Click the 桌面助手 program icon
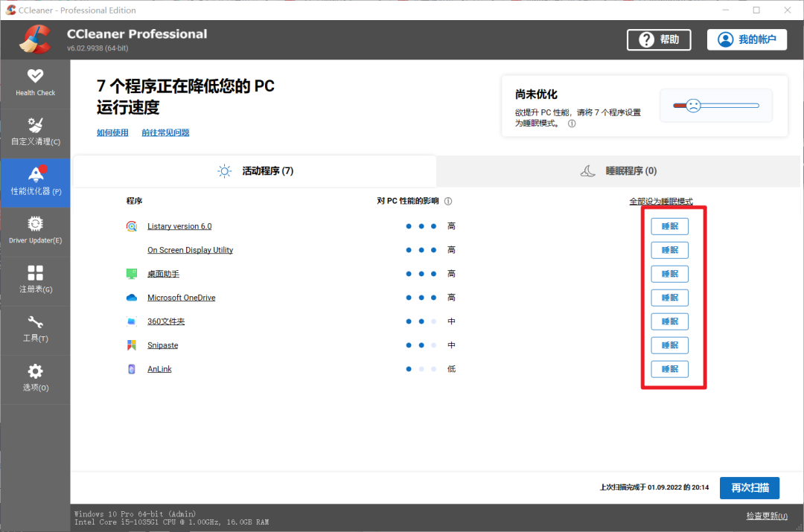Screen dimensions: 804x532 [132, 274]
